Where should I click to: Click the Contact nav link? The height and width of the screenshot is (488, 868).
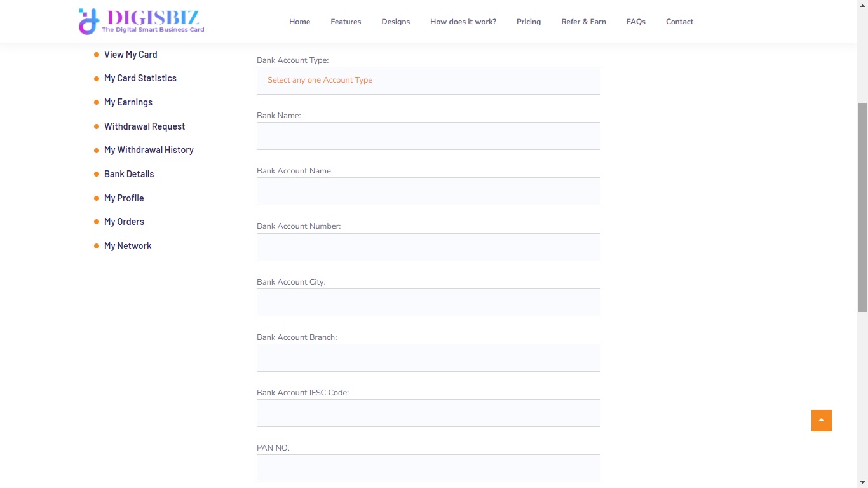pos(679,22)
